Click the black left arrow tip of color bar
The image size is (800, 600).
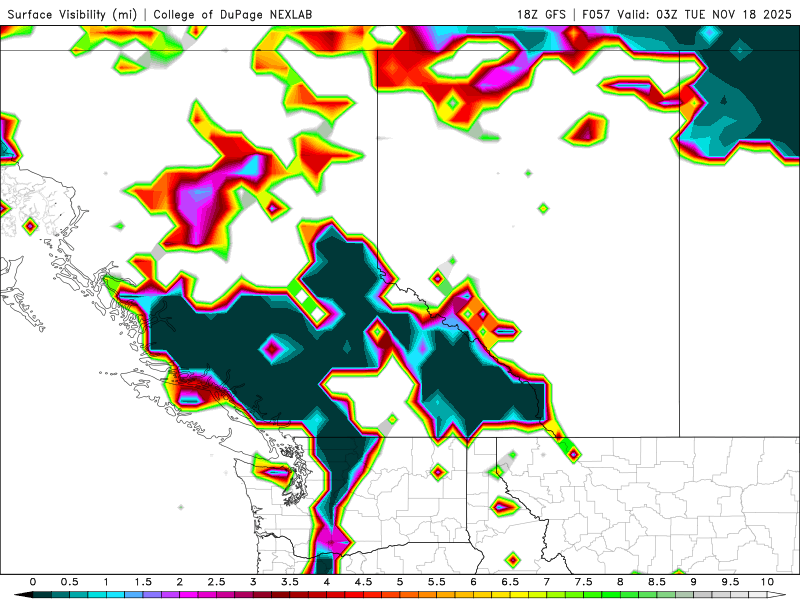23,595
